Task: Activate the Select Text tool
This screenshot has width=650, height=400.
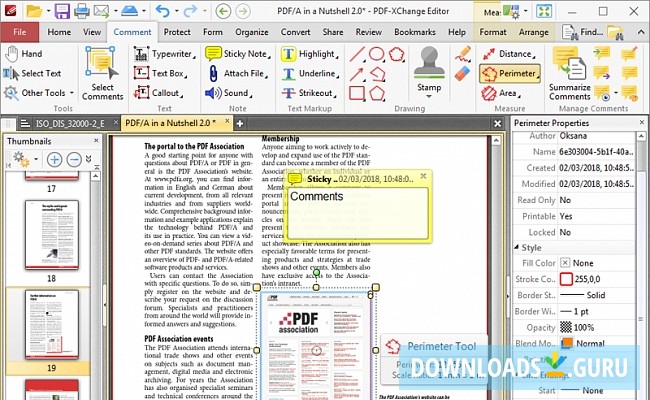Action: (32, 73)
